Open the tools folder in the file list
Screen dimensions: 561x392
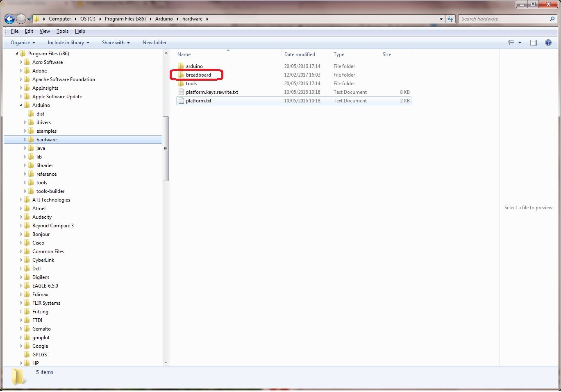192,83
